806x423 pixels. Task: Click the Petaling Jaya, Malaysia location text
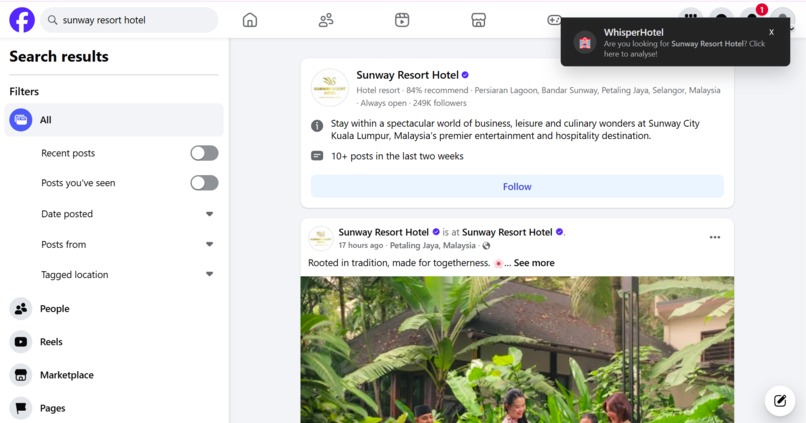(432, 246)
